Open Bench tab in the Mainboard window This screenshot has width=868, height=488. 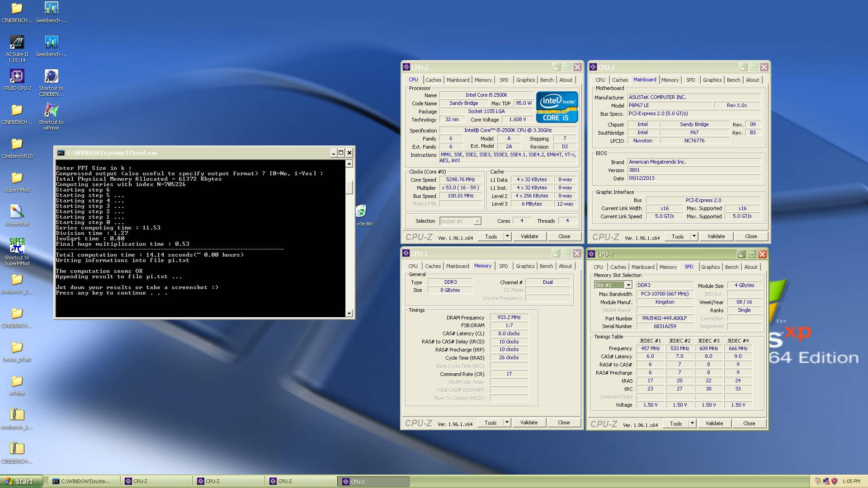pos(733,80)
